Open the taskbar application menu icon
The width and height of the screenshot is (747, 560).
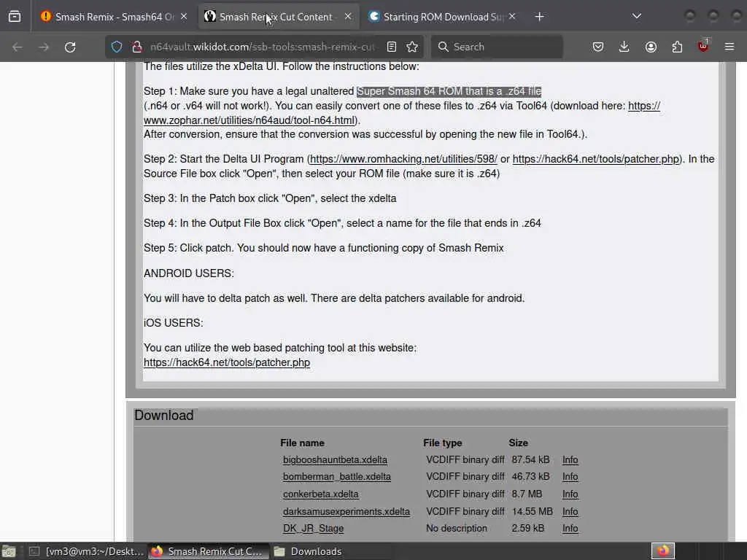(9, 551)
